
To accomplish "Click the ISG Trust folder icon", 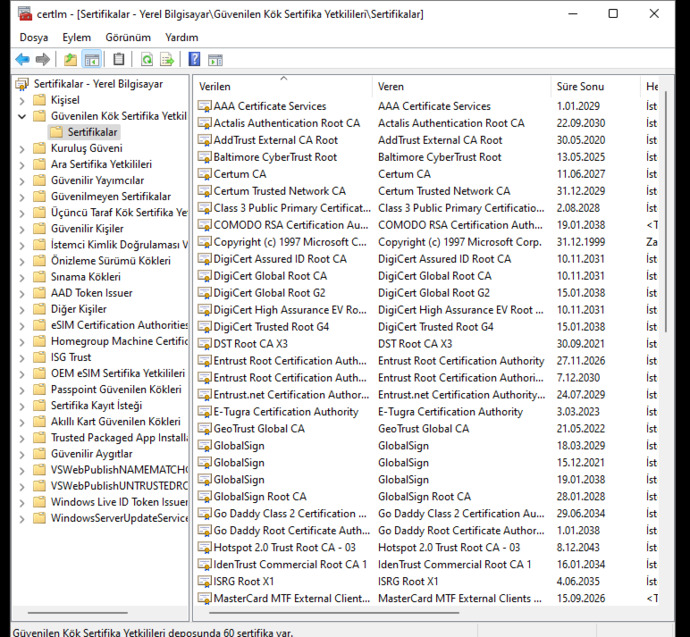I will [x=40, y=357].
